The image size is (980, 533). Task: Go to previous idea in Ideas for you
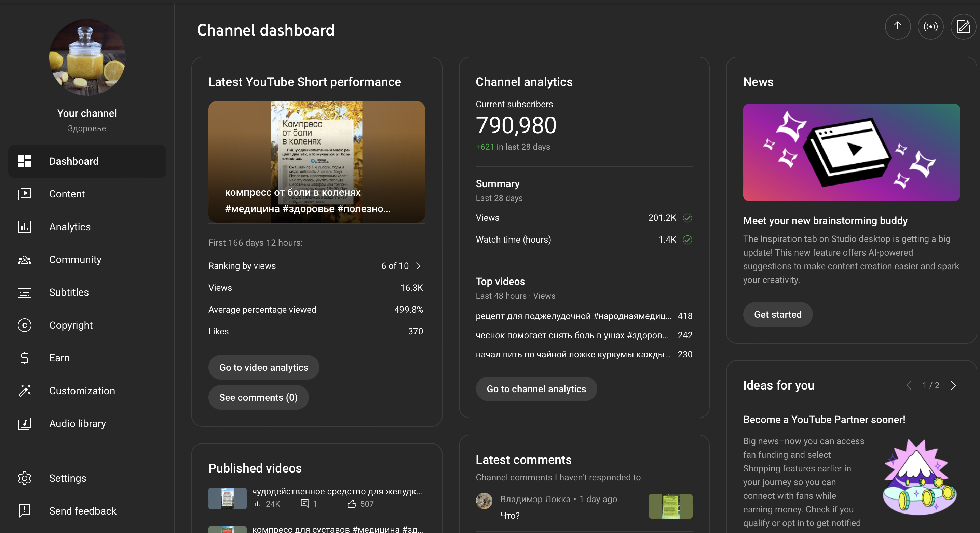click(x=909, y=385)
